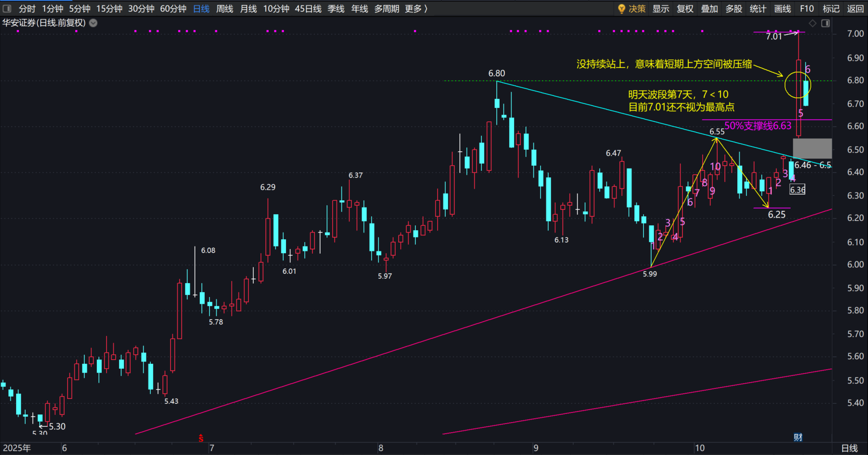
Task: Switch to 年线 yearly chart
Action: 359,9
